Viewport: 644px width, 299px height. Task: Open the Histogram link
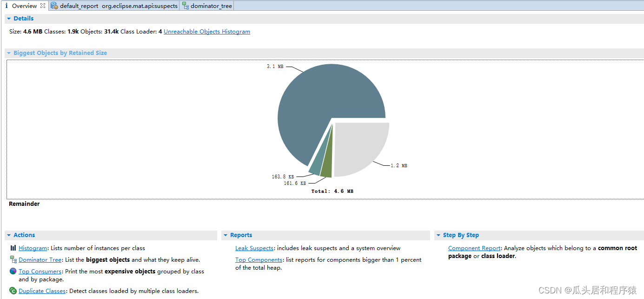pyautogui.click(x=33, y=248)
